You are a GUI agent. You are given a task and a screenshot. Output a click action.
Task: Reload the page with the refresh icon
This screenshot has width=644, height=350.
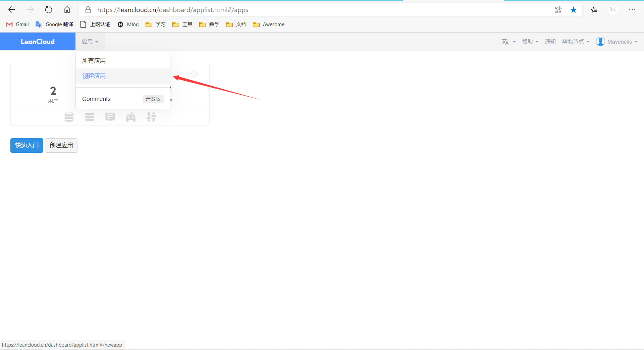point(49,10)
